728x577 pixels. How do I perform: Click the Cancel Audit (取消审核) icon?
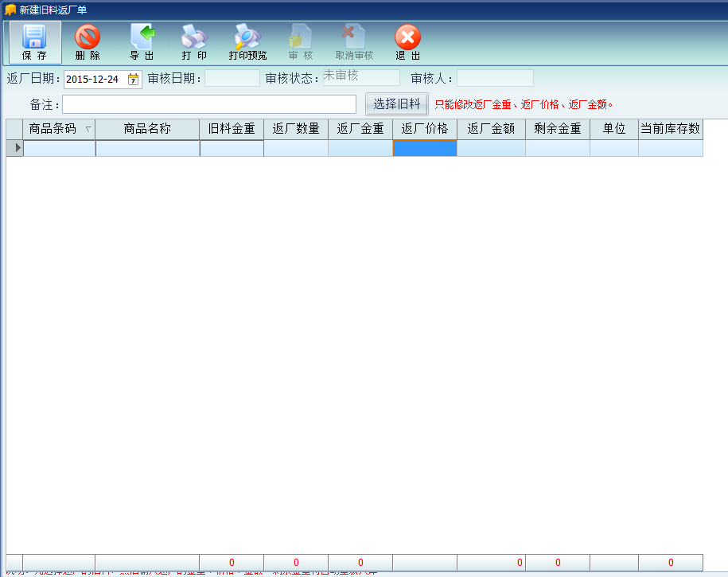point(354,42)
